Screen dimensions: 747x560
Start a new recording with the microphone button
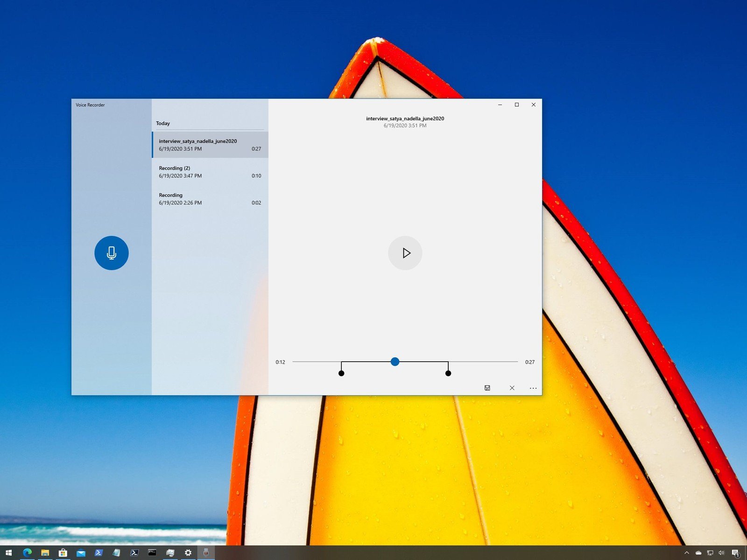click(x=111, y=252)
